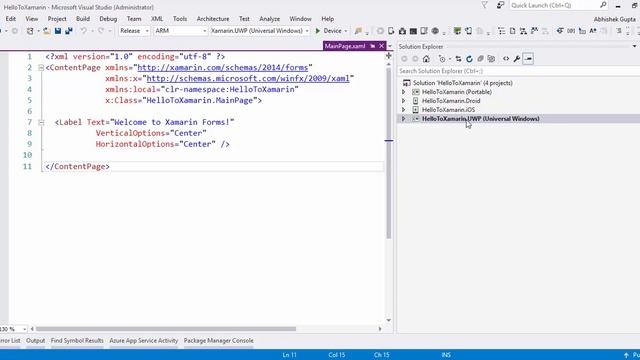The height and width of the screenshot is (360, 640).
Task: Click the Save All icon
Action: (69, 31)
